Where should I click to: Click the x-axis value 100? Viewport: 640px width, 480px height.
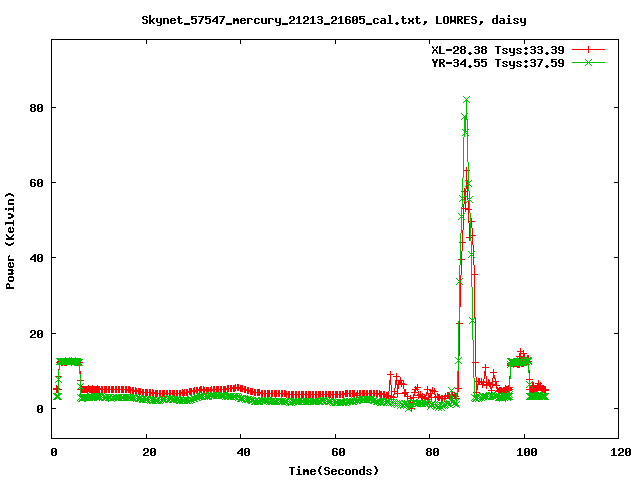527,452
